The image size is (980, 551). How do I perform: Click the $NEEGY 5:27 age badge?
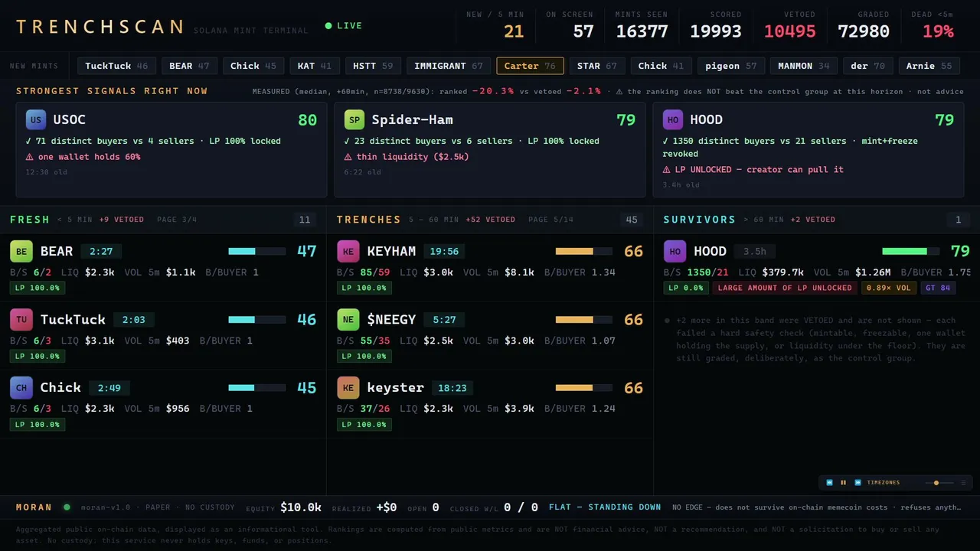coord(444,319)
